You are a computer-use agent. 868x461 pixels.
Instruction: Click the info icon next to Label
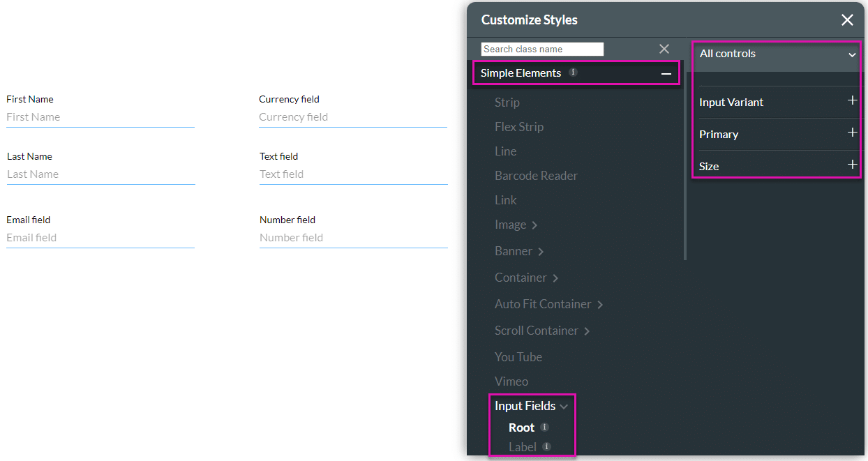click(547, 447)
